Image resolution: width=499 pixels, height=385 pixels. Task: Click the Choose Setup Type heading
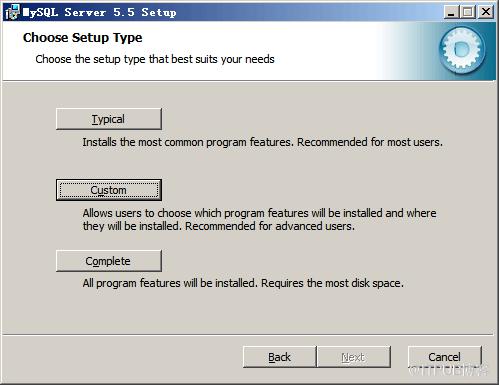point(83,38)
